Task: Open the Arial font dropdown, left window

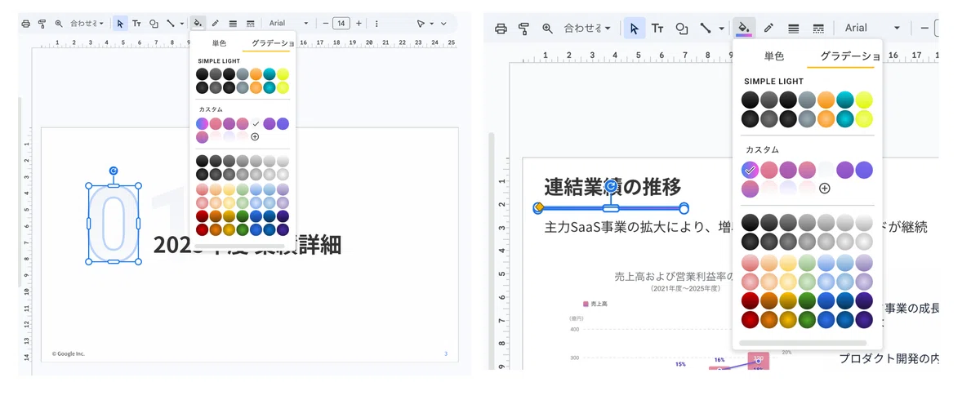Action: pyautogui.click(x=289, y=24)
